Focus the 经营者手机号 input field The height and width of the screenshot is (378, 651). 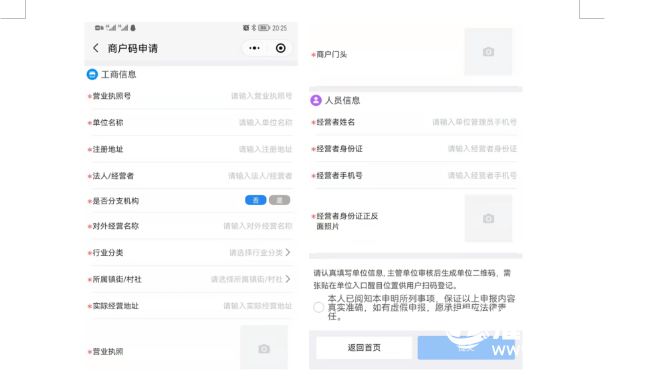click(482, 175)
